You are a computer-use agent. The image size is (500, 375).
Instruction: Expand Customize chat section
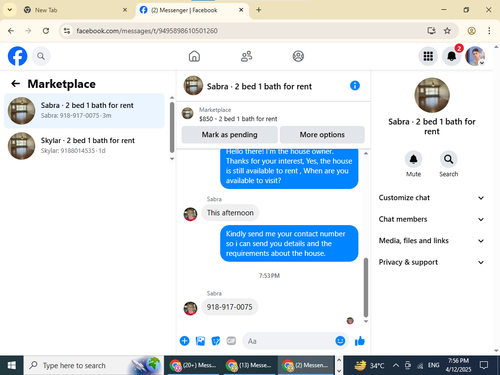(432, 198)
